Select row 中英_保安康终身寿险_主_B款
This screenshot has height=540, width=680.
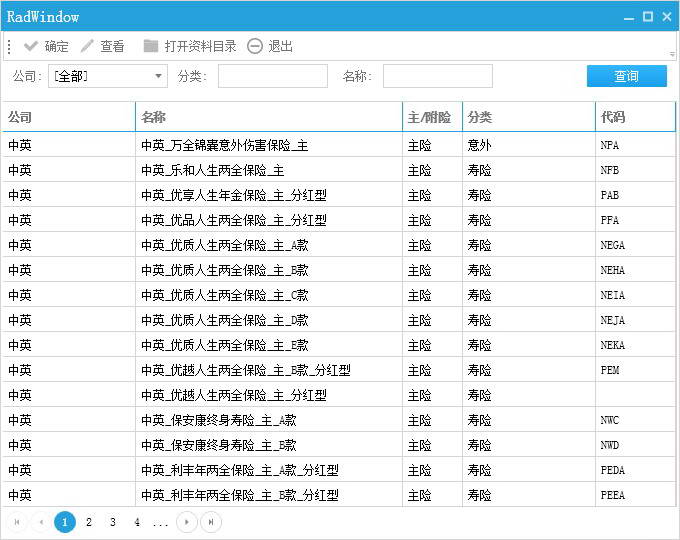coord(339,445)
